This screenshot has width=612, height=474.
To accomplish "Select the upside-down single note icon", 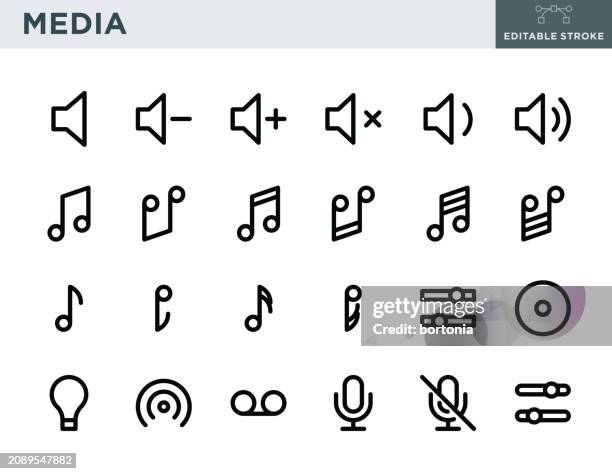I will point(164,308).
